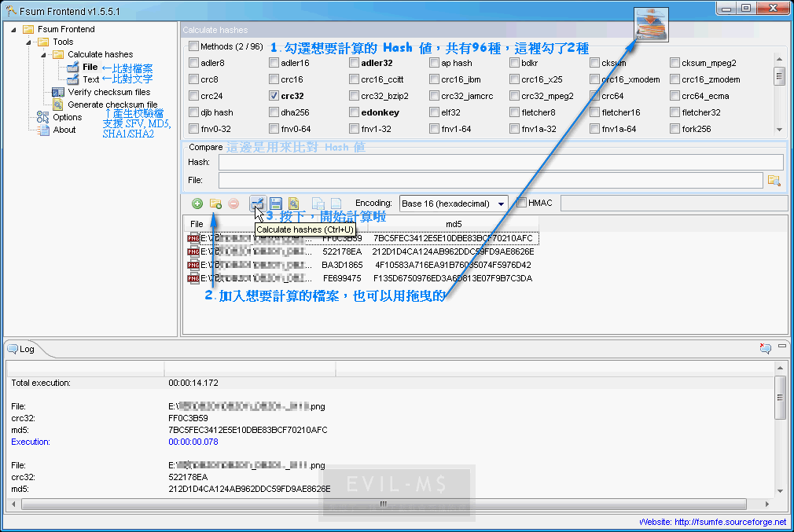Collapse the Fsum Frontend tree root

13,29
